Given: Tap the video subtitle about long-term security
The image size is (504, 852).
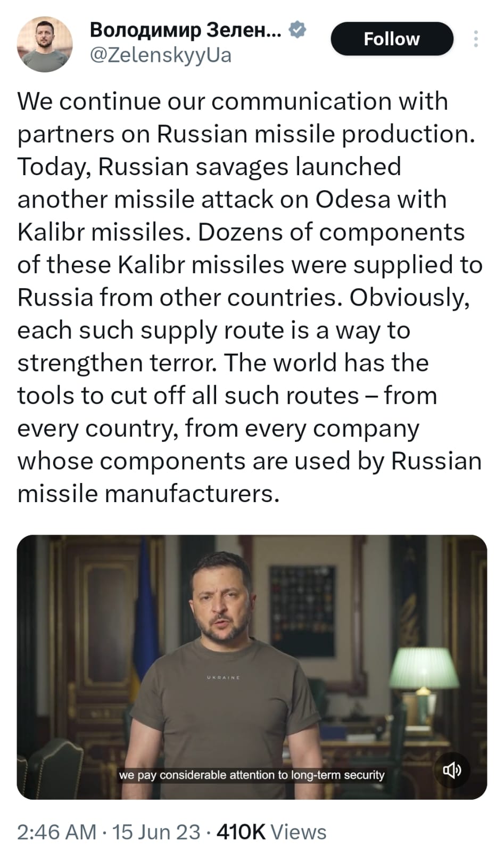Looking at the screenshot, I should 252,775.
